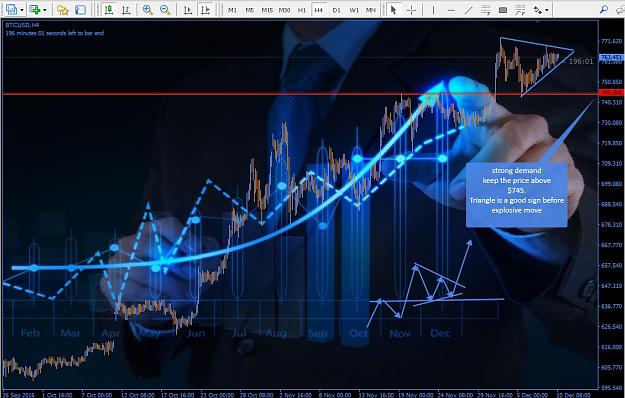The height and width of the screenshot is (398, 625).
Task: Toggle chart auto scroll
Action: point(188,10)
